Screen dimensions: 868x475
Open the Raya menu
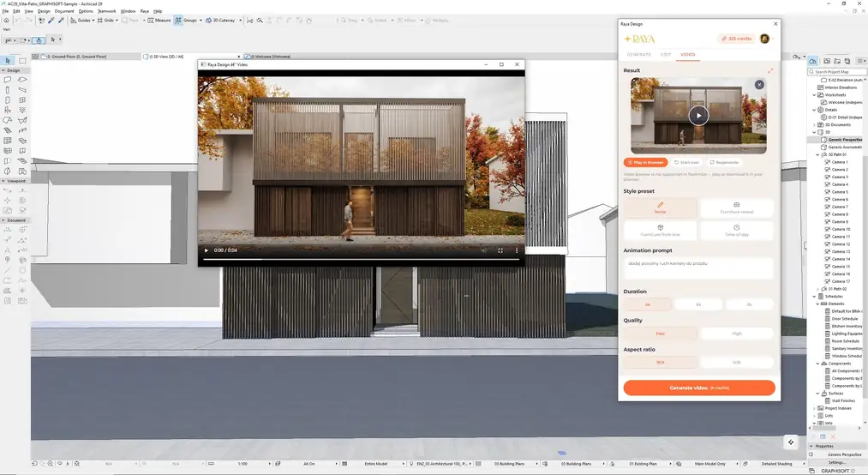[x=145, y=11]
